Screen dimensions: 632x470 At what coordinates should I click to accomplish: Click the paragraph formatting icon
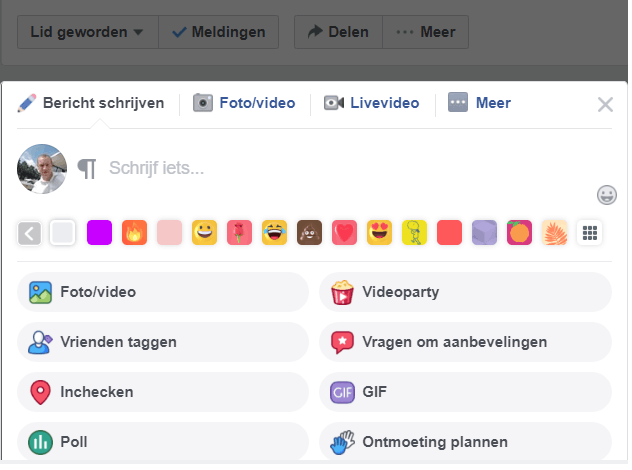coord(88,169)
